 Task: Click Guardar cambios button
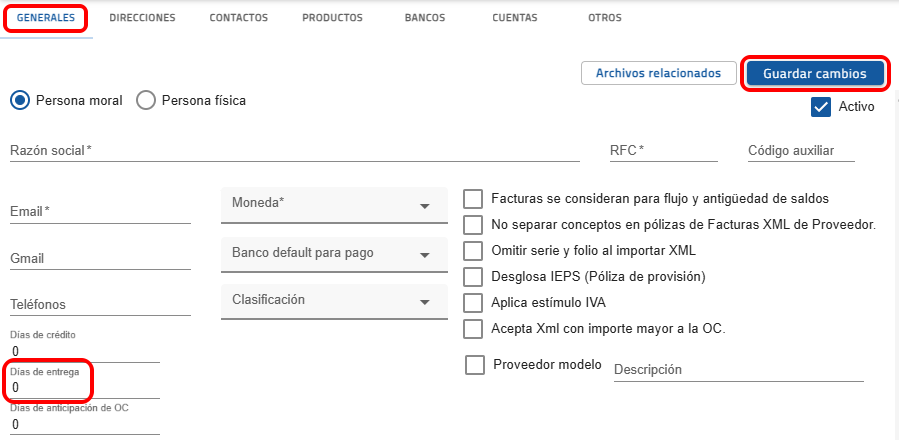pyautogui.click(x=814, y=73)
